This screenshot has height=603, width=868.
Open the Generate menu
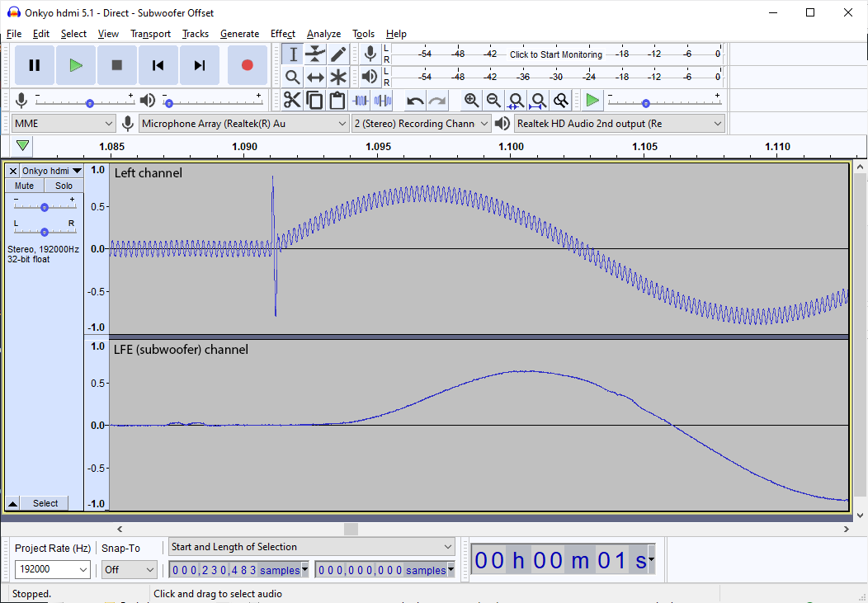point(240,34)
